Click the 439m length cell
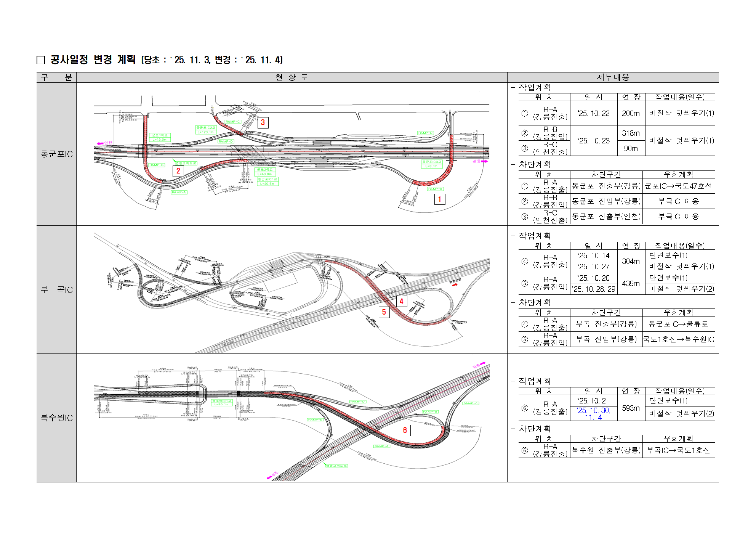This screenshot has width=756, height=535. click(x=631, y=283)
